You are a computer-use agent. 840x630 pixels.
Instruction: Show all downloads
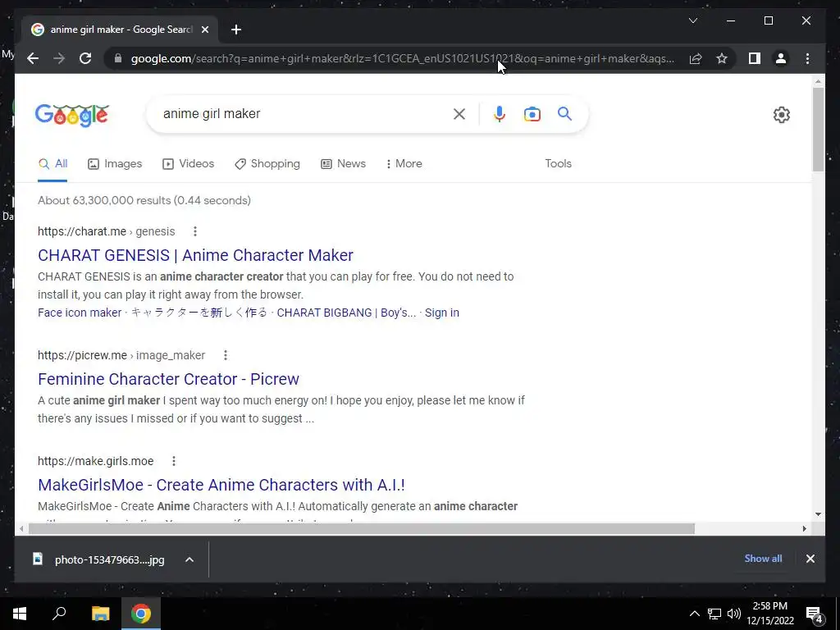pyautogui.click(x=763, y=559)
